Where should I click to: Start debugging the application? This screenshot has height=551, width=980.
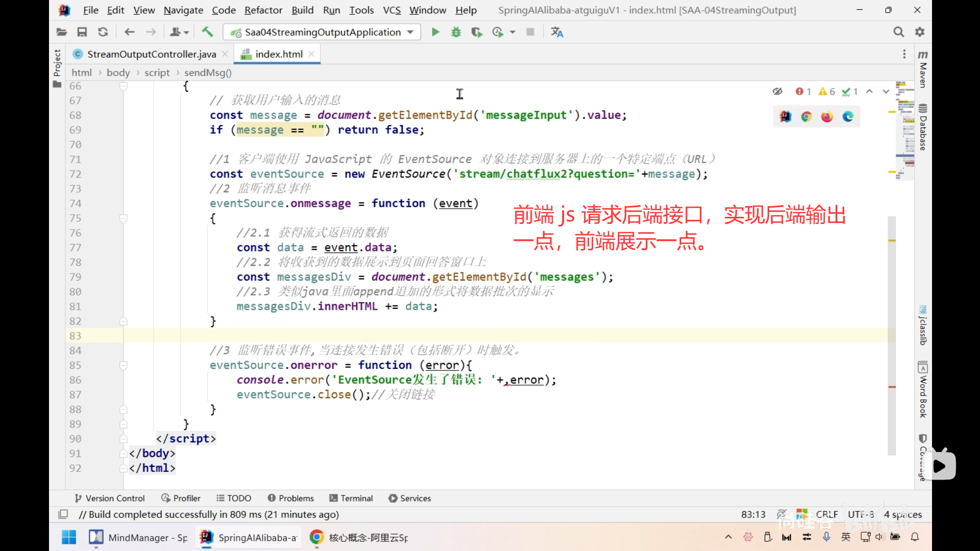coord(455,32)
